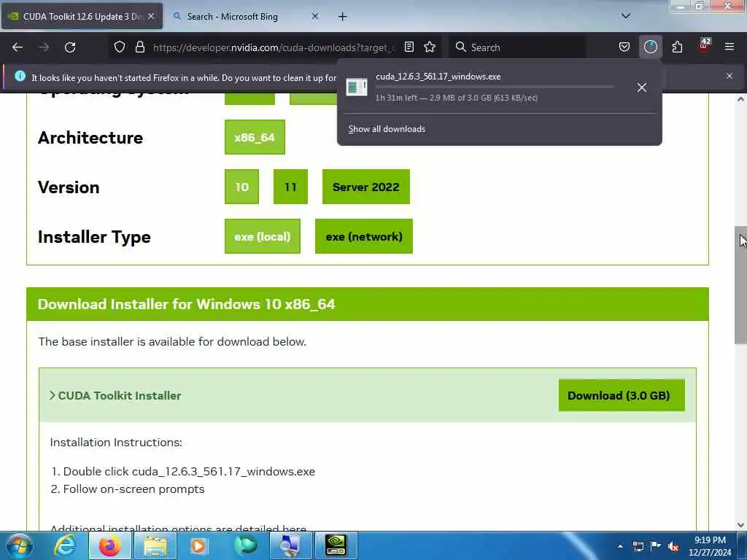
Task: Close the Microsoft Bing tab
Action: 315,16
